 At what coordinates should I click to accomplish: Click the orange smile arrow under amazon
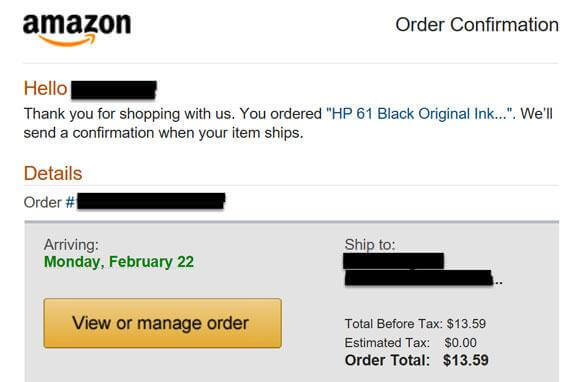point(66,41)
